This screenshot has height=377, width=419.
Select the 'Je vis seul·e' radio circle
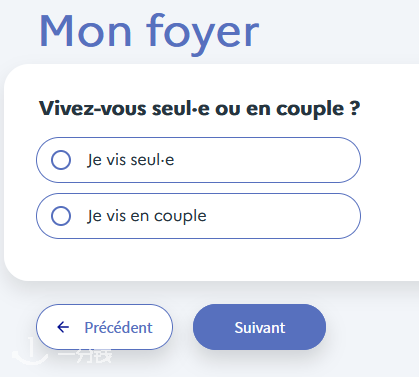tap(61, 160)
